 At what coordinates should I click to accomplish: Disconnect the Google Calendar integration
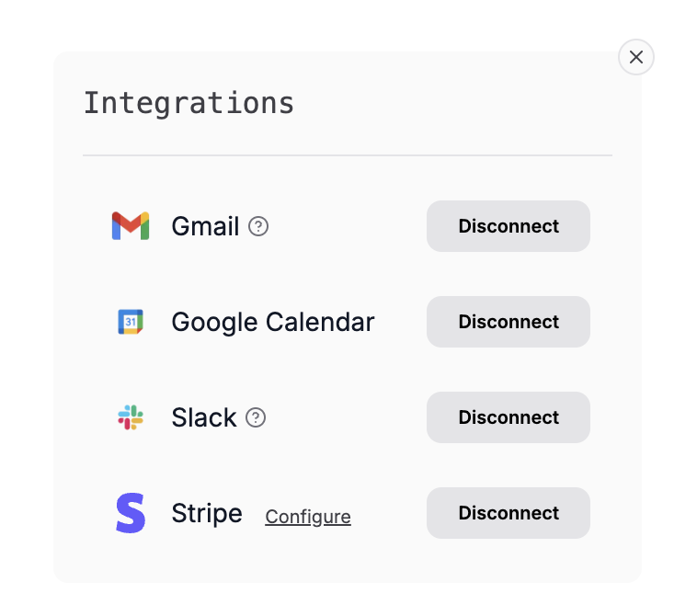(508, 322)
